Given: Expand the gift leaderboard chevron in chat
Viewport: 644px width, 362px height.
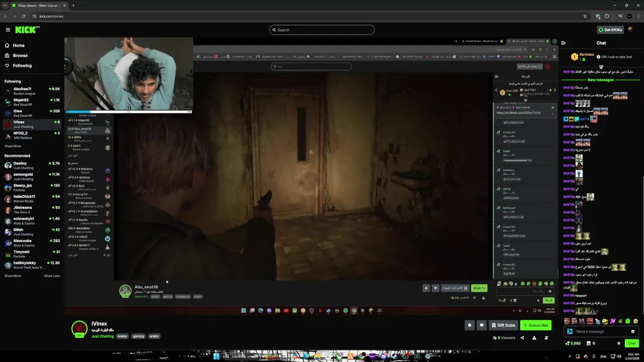Looking at the screenshot, I should point(601,67).
